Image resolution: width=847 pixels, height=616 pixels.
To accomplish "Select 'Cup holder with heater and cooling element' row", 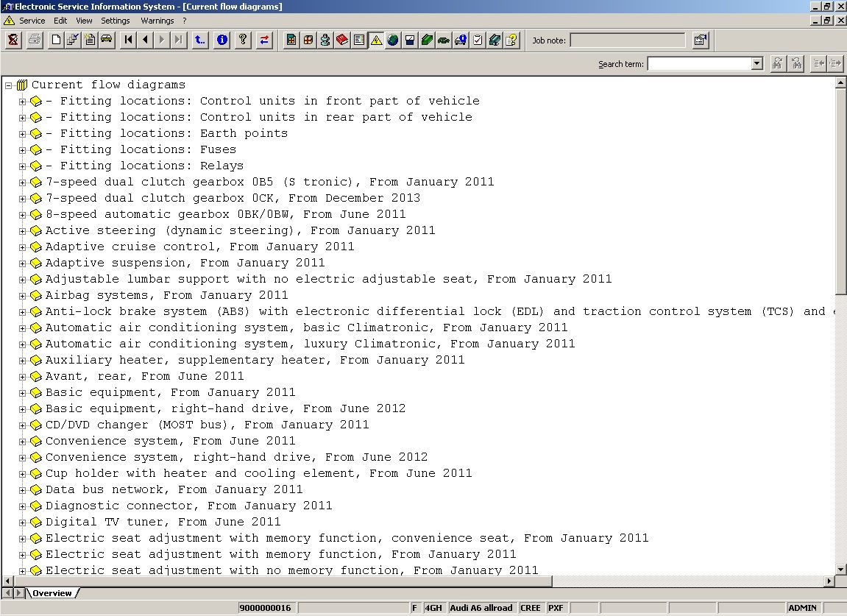I will (x=259, y=474).
